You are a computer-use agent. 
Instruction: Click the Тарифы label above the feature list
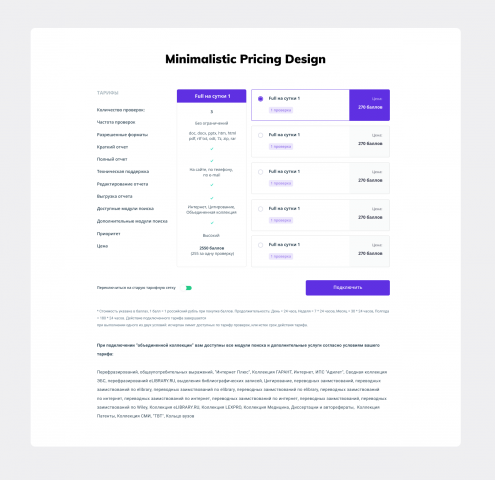point(108,93)
